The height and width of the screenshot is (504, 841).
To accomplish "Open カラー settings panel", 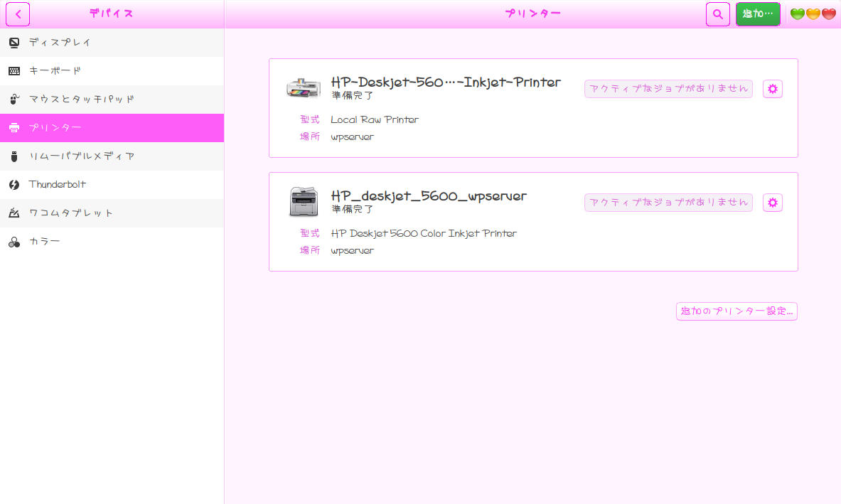I will (x=112, y=241).
